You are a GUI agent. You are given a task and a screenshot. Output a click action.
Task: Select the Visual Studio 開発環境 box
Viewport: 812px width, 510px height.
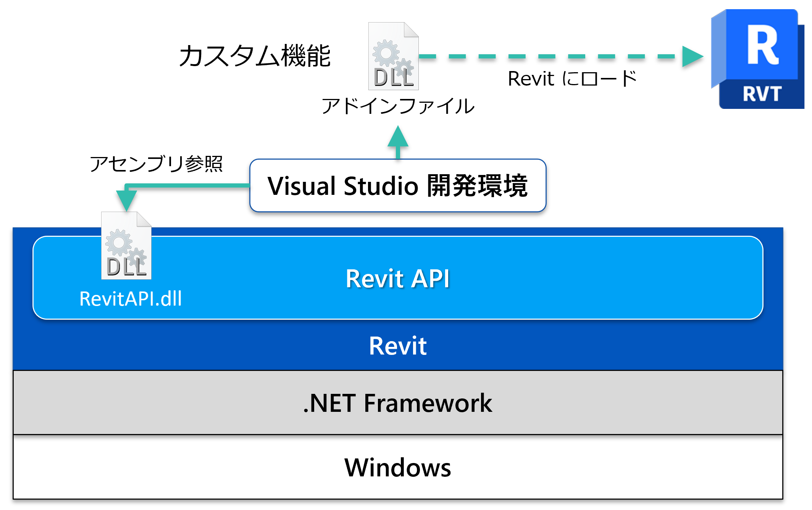pyautogui.click(x=398, y=186)
